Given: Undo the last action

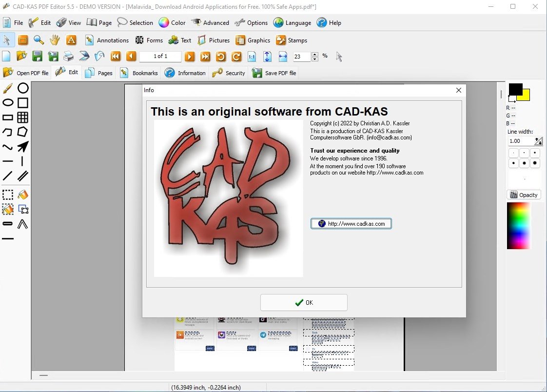Looking at the screenshot, I should point(99,56).
